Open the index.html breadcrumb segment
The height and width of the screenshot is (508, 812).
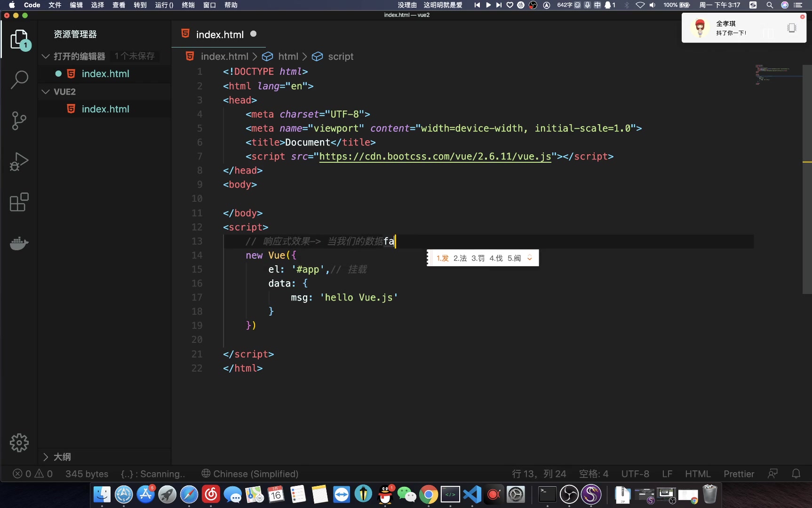click(x=224, y=56)
